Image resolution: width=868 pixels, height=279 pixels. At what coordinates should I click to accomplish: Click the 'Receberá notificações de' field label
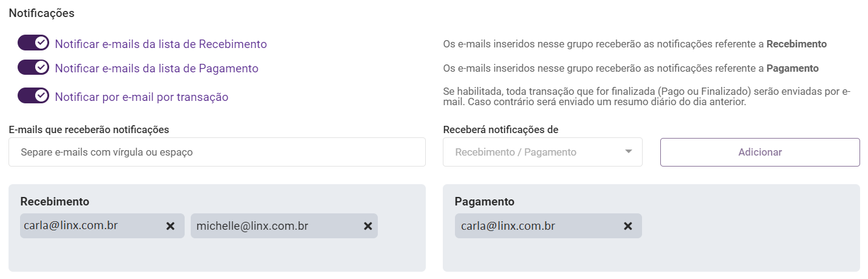pos(501,129)
